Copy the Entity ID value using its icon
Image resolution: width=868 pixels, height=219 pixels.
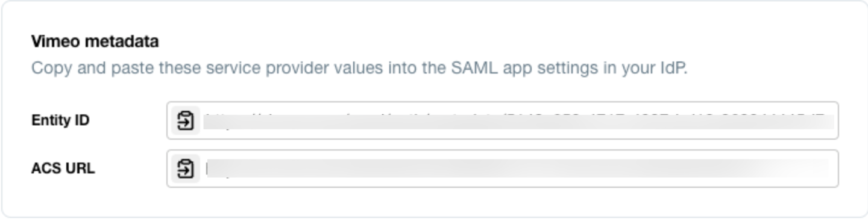186,120
